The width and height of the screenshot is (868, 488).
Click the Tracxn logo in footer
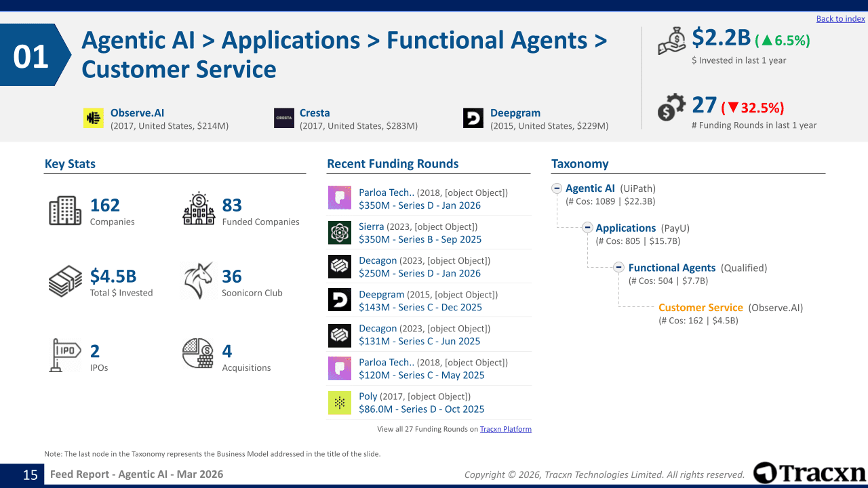(x=810, y=473)
